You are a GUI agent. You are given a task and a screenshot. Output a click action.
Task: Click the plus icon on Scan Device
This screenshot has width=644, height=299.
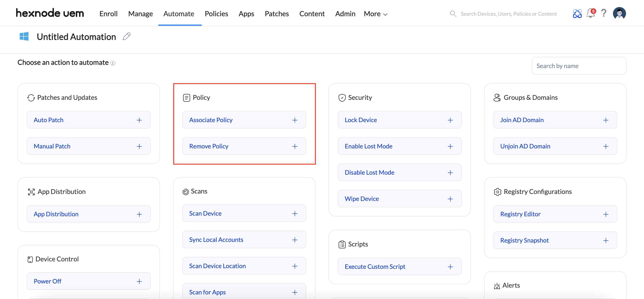[x=294, y=214]
